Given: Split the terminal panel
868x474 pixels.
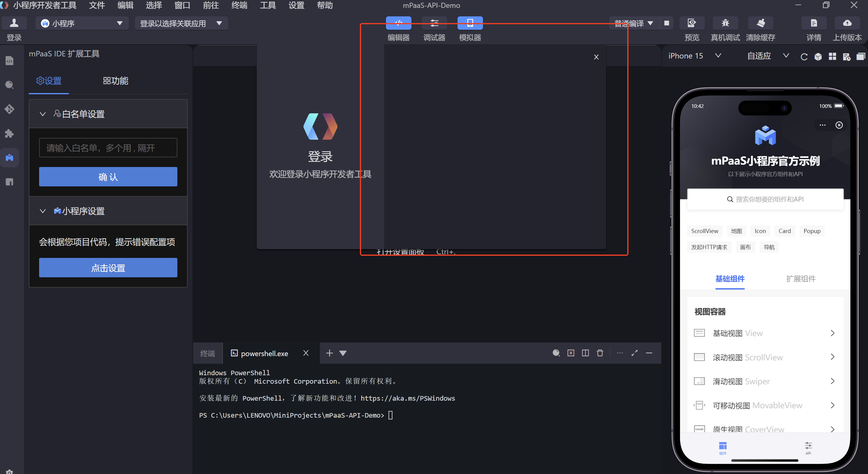Looking at the screenshot, I should [585, 353].
